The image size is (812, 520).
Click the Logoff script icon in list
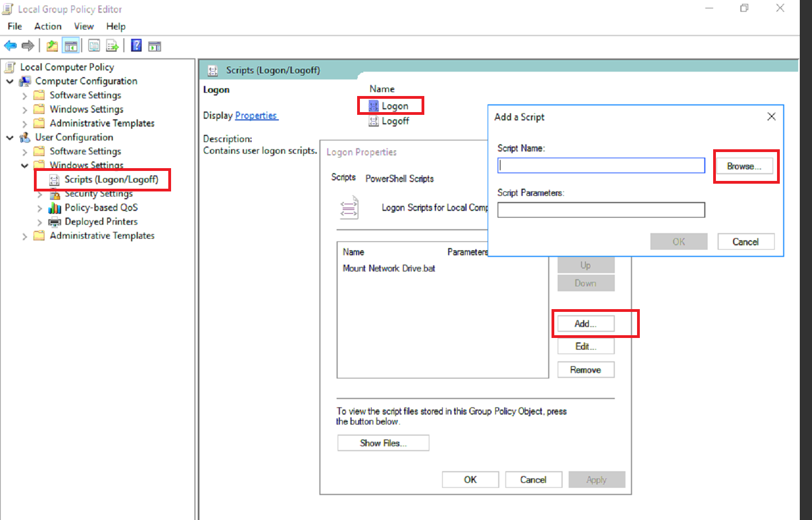(x=374, y=121)
